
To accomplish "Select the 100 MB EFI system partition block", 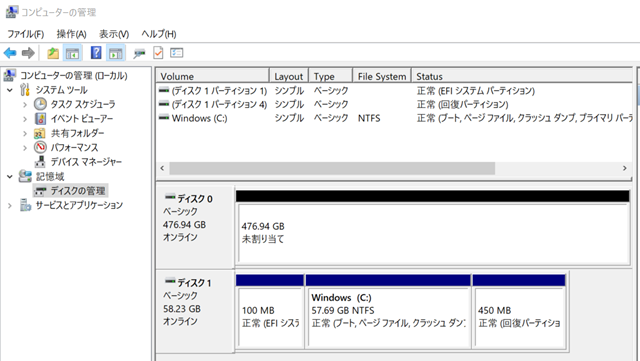I will 270,312.
